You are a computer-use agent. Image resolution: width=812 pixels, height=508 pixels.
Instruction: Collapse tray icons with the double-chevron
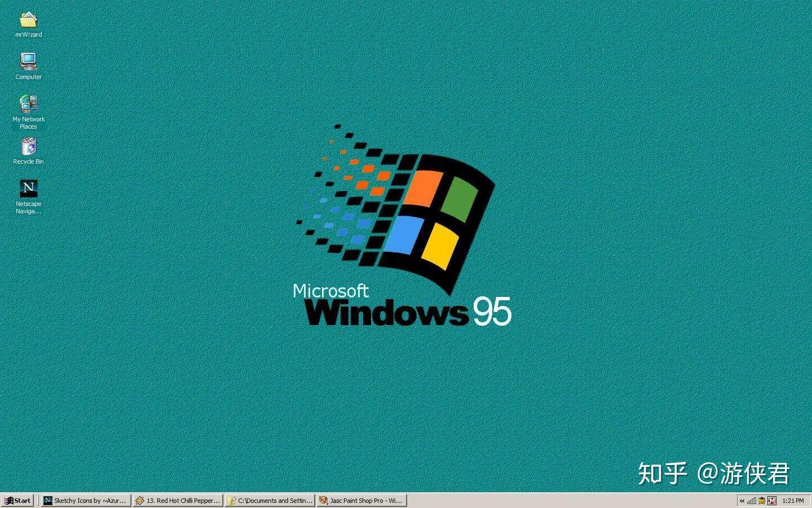pos(742,501)
